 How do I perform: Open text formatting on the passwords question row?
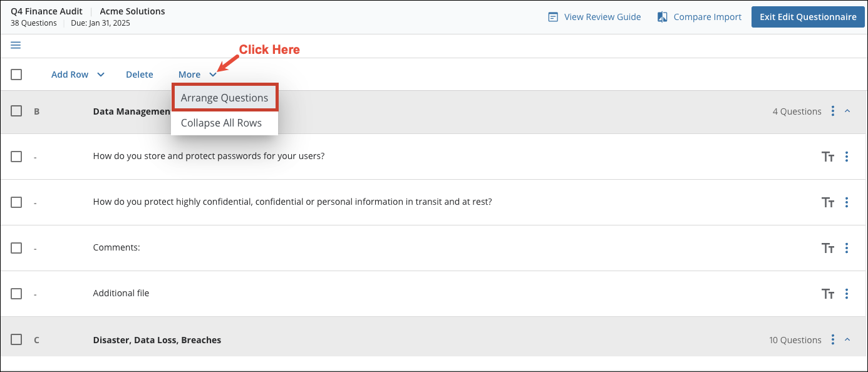pos(828,157)
